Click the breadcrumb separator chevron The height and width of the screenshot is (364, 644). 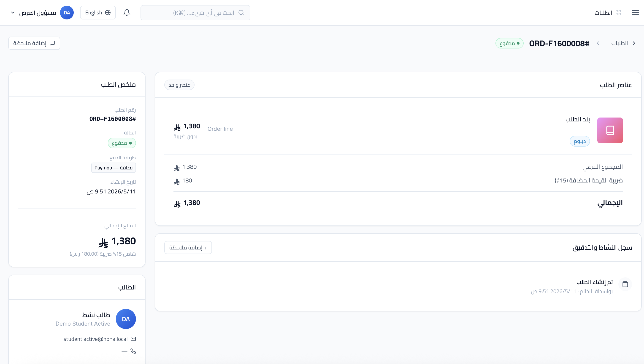(598, 43)
